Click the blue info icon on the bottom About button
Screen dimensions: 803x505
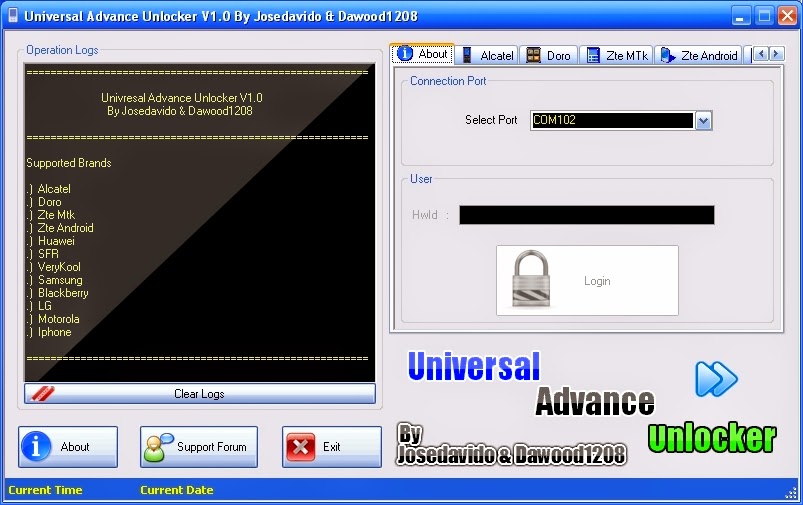[36, 447]
